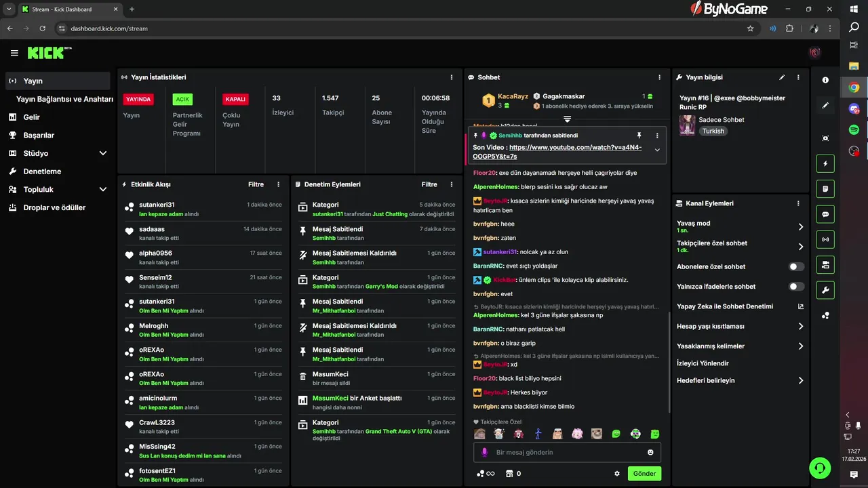Open Etkinlik Akışı three-dot menu
This screenshot has width=868, height=488.
click(x=278, y=184)
